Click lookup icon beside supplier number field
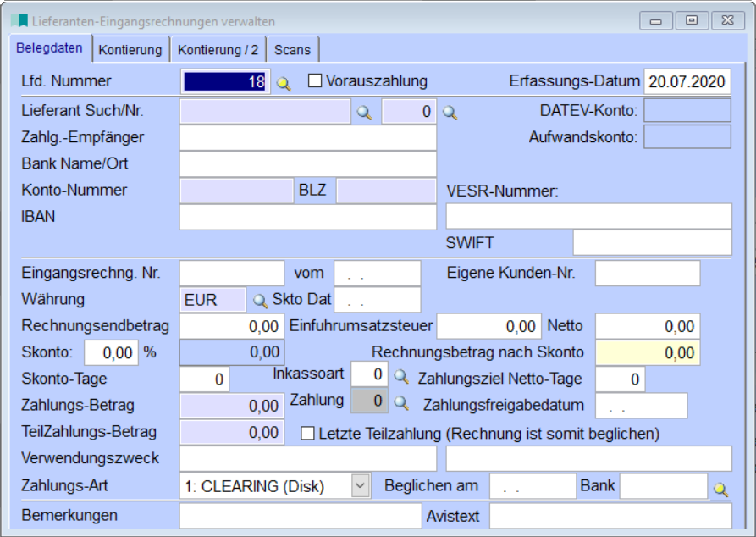 pos(450,112)
